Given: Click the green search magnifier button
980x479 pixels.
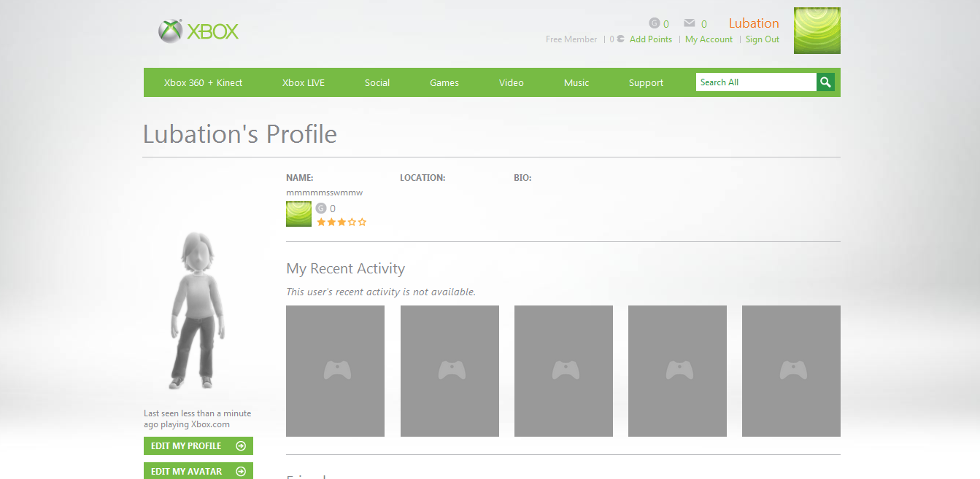Looking at the screenshot, I should (825, 82).
